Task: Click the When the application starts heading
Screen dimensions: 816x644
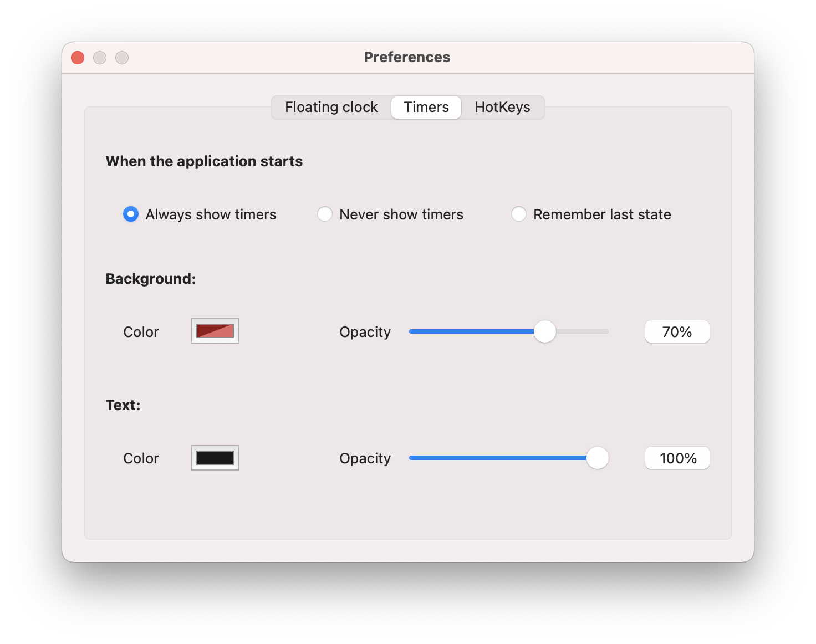Action: 204,161
